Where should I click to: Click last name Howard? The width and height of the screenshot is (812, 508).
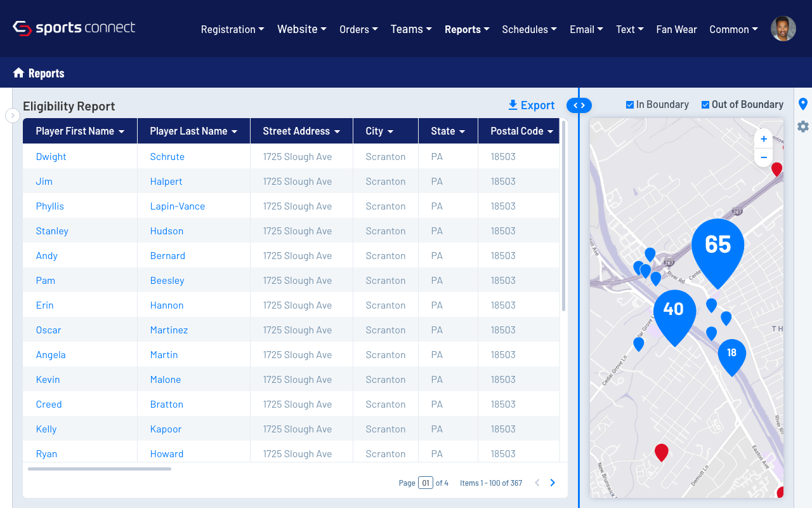(x=167, y=454)
